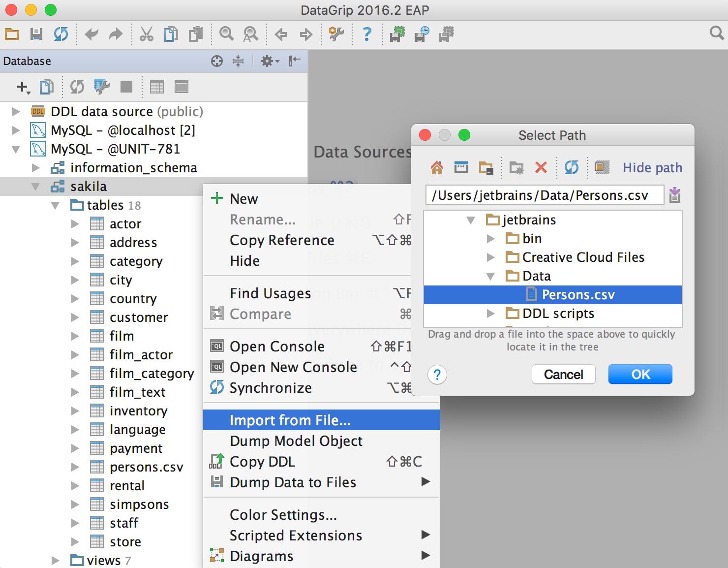This screenshot has height=568, width=728.
Task: Click the Refresh icon in Select Path dialog
Action: click(572, 168)
